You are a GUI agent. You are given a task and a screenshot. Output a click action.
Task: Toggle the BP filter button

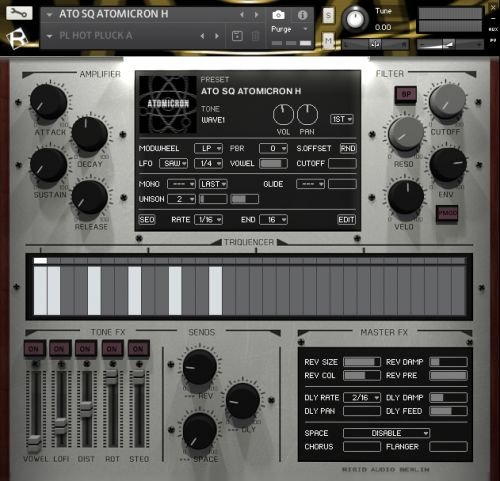(406, 94)
